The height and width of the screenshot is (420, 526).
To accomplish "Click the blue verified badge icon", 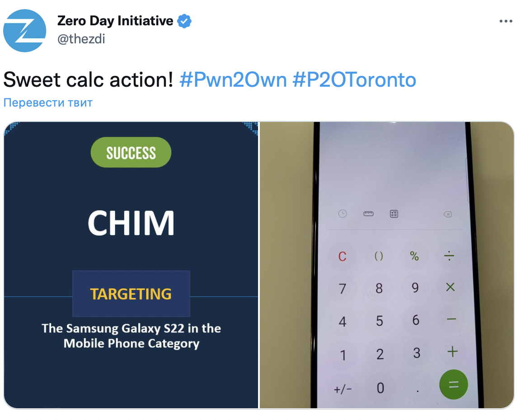I will pyautogui.click(x=184, y=21).
